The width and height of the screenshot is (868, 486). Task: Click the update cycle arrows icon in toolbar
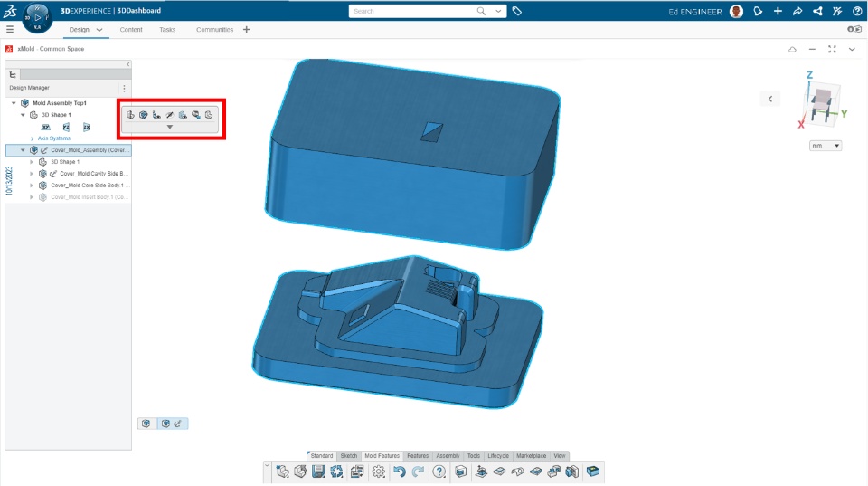[336, 472]
